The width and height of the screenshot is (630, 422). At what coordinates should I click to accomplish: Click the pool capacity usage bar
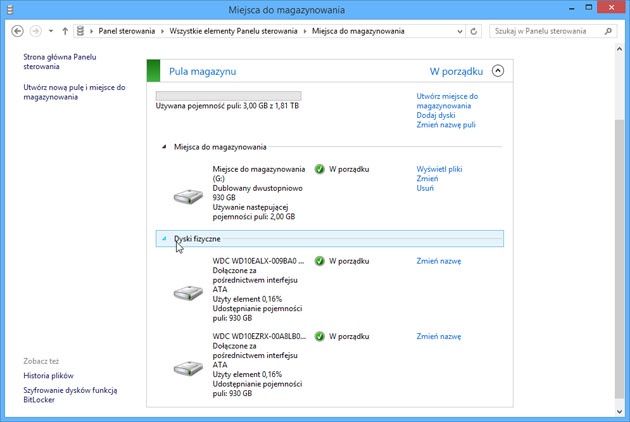(229, 96)
